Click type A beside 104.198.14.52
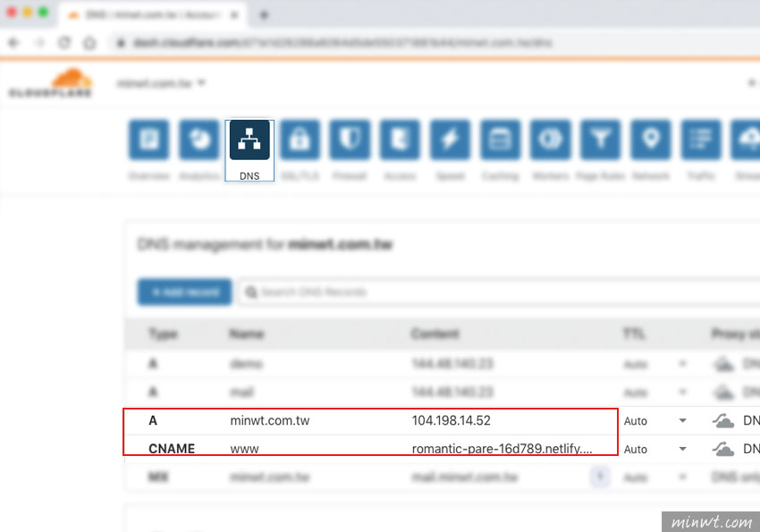This screenshot has width=760, height=532. 153,420
